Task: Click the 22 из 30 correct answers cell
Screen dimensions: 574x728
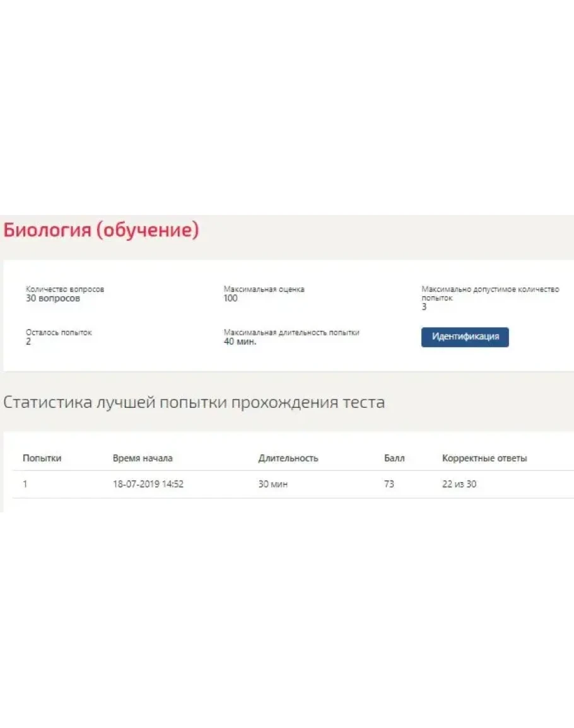Action: click(x=459, y=485)
